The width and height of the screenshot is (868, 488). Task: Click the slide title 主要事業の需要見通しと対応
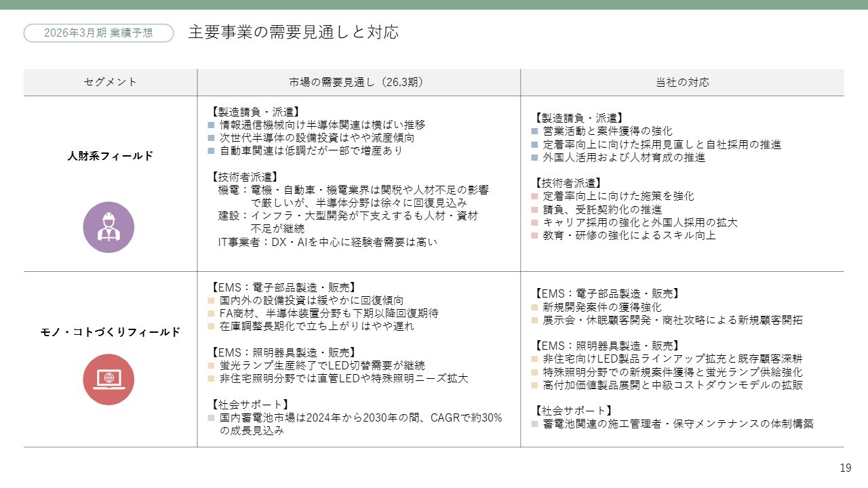pos(293,32)
